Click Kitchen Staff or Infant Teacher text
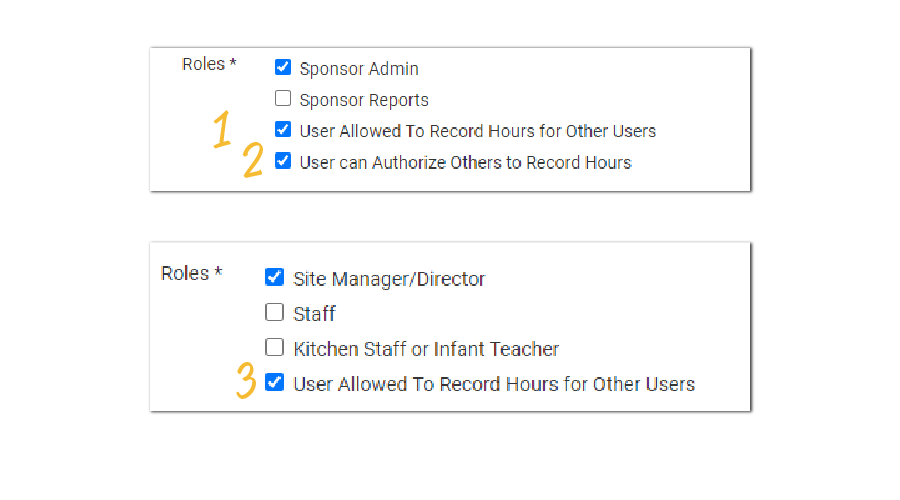 click(x=426, y=349)
